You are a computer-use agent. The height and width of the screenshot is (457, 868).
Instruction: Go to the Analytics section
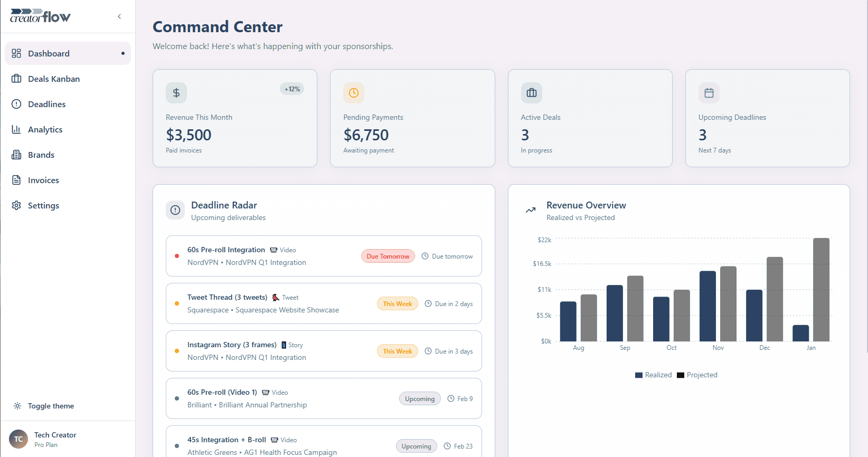45,129
